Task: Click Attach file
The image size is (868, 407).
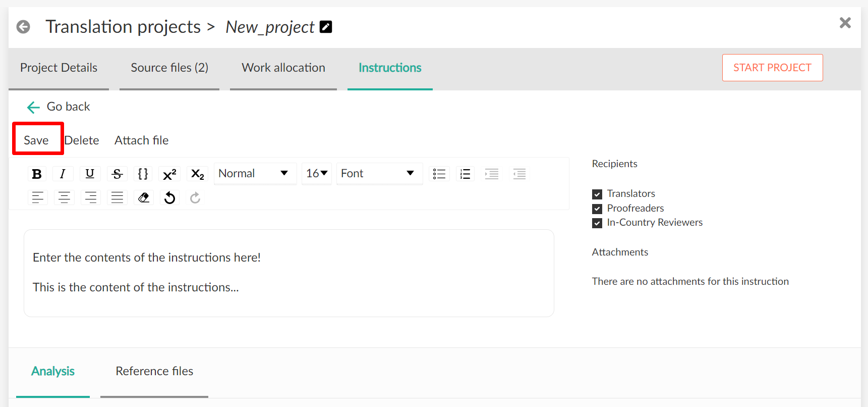Action: [x=142, y=140]
